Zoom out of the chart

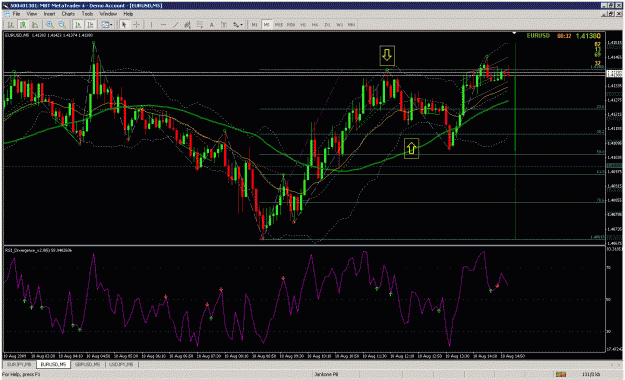click(x=62, y=25)
